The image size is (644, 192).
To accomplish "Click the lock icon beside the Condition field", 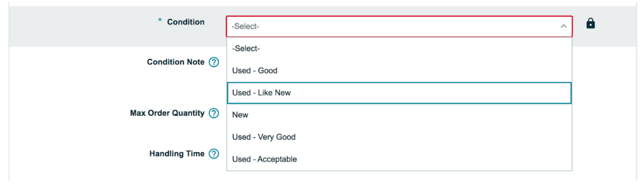I will (591, 23).
